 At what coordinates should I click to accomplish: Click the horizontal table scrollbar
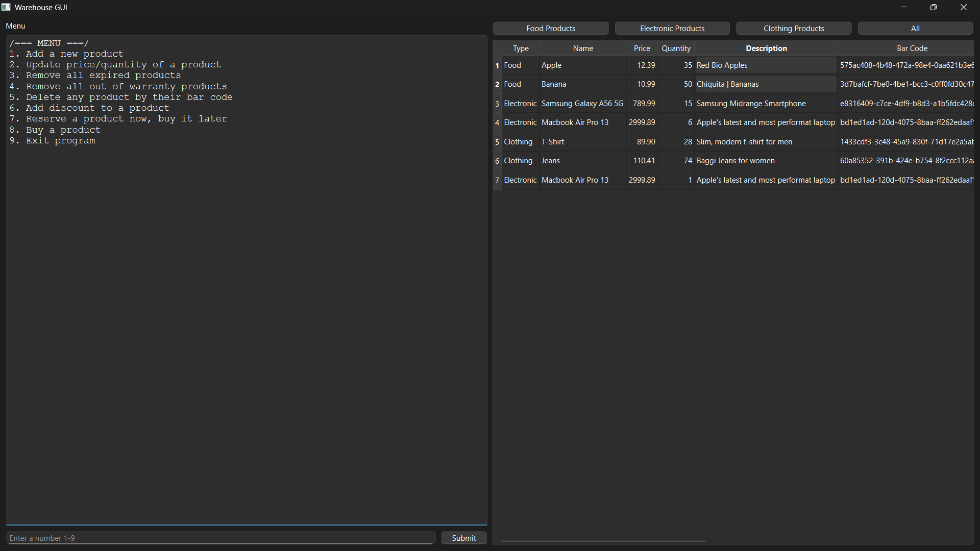(603, 541)
